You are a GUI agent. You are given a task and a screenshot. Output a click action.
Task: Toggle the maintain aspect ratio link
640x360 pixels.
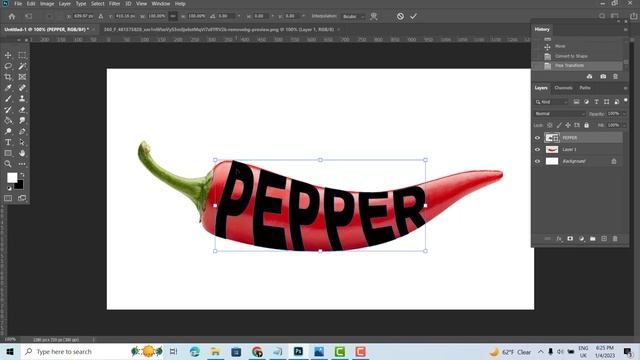tap(173, 16)
